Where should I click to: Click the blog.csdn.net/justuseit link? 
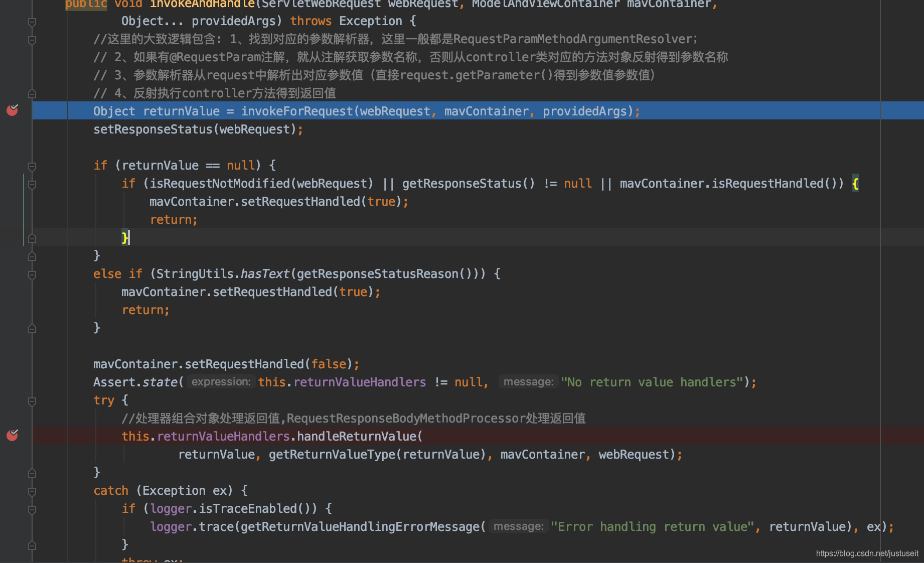[x=867, y=553]
